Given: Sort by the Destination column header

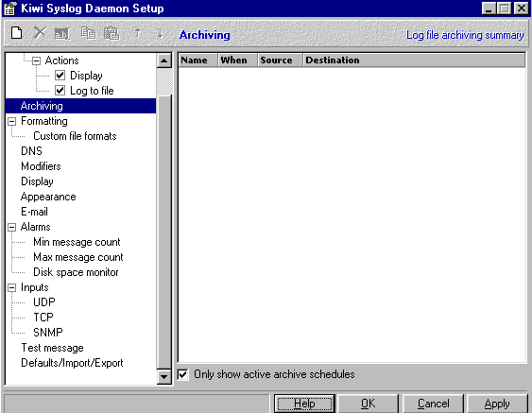Looking at the screenshot, I should (414, 60).
